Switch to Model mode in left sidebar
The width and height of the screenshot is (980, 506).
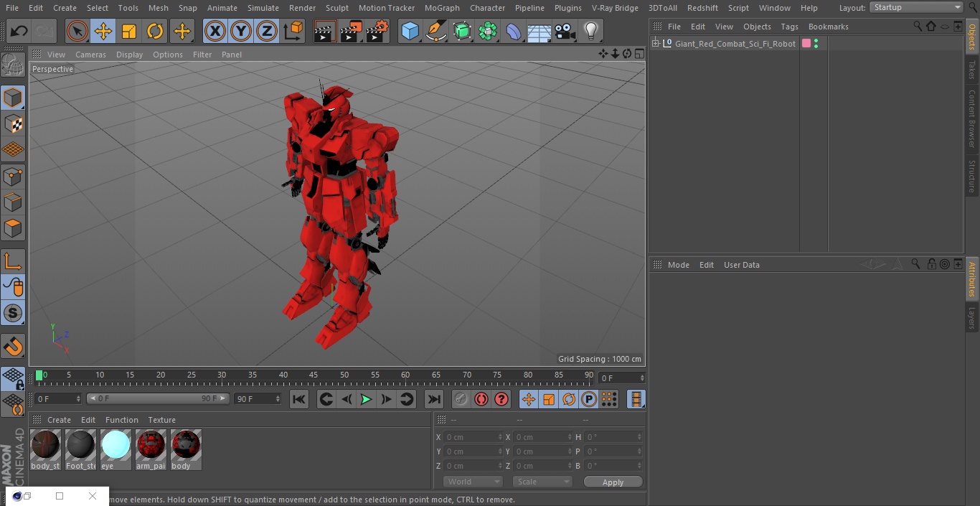[x=13, y=98]
